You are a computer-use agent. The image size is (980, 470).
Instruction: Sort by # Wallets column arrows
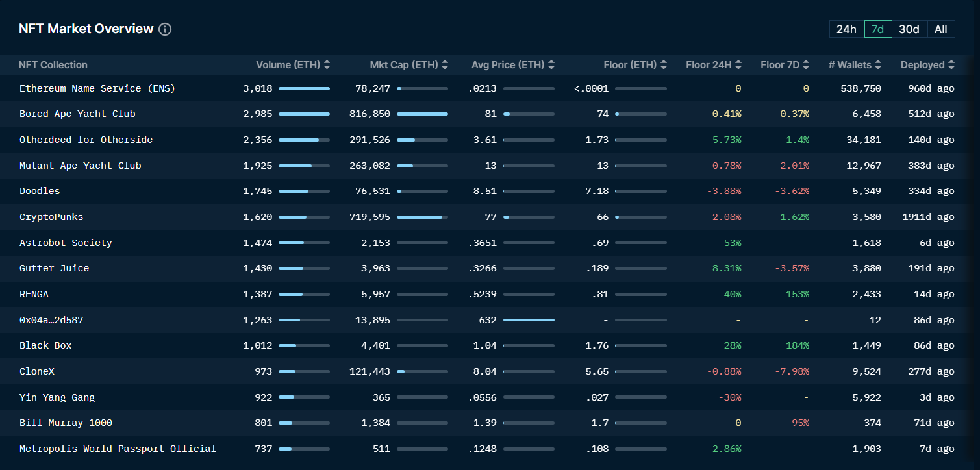click(878, 65)
